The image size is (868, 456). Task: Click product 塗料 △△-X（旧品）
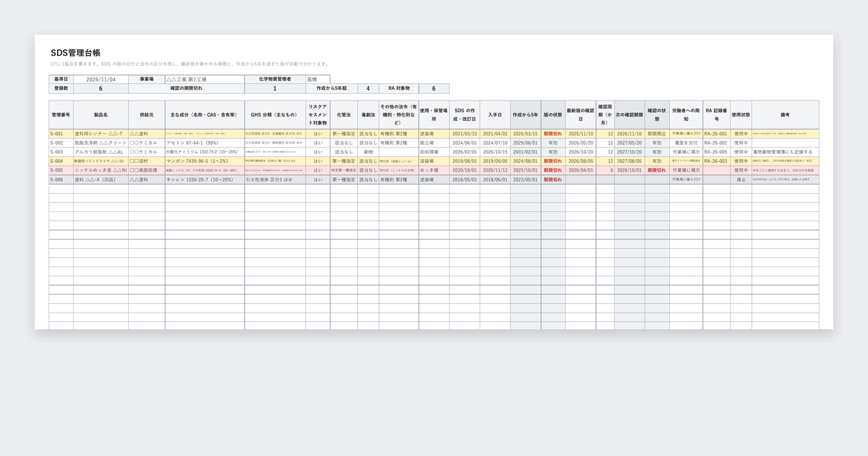tap(101, 180)
